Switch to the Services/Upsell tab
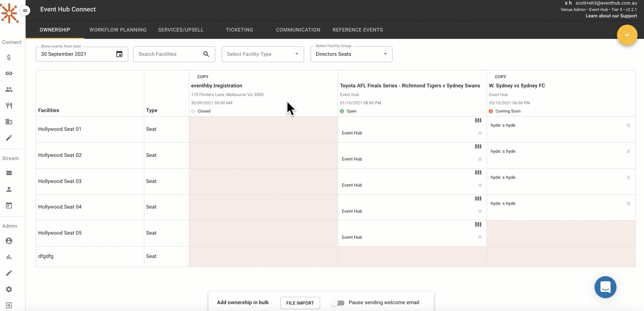 pos(181,30)
